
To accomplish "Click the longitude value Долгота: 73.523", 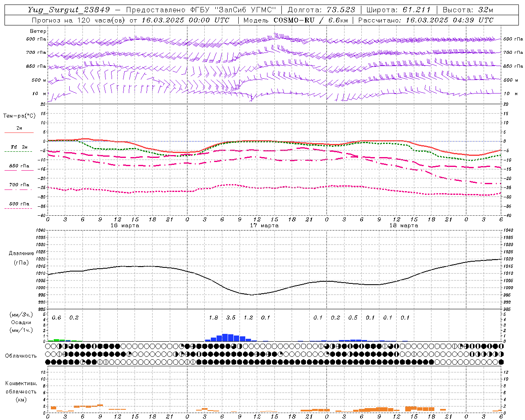I will click(321, 10).
